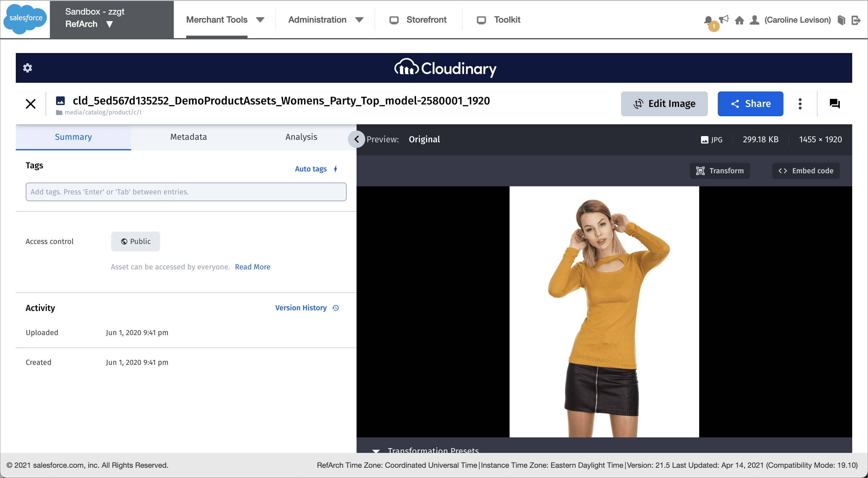
Task: Click the announcements megaphone icon
Action: click(x=724, y=19)
